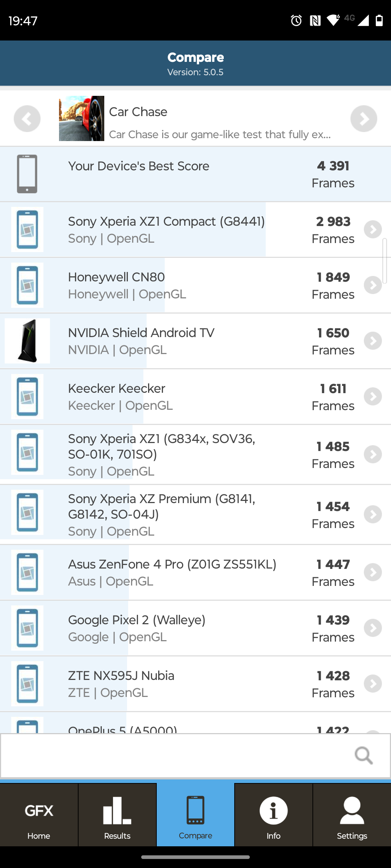
Task: Tap the next test right arrow
Action: pyautogui.click(x=363, y=119)
